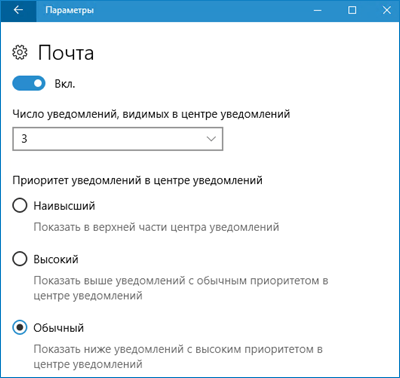The height and width of the screenshot is (378, 400).
Task: Click the Параметры window title
Action: (x=70, y=10)
